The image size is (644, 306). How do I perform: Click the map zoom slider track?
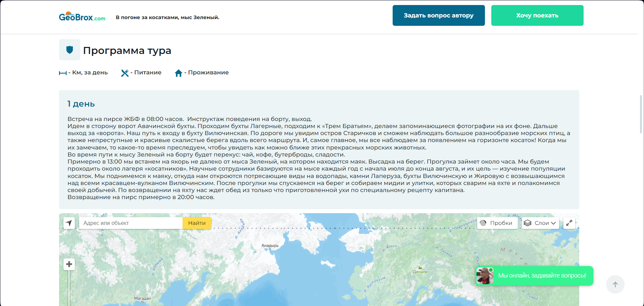(69, 288)
